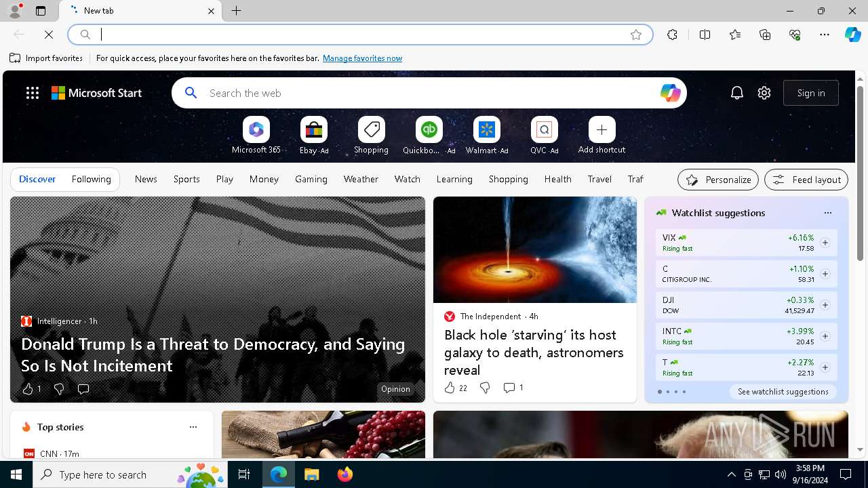868x488 pixels.
Task: Add T stock to watchlist
Action: 825,367
